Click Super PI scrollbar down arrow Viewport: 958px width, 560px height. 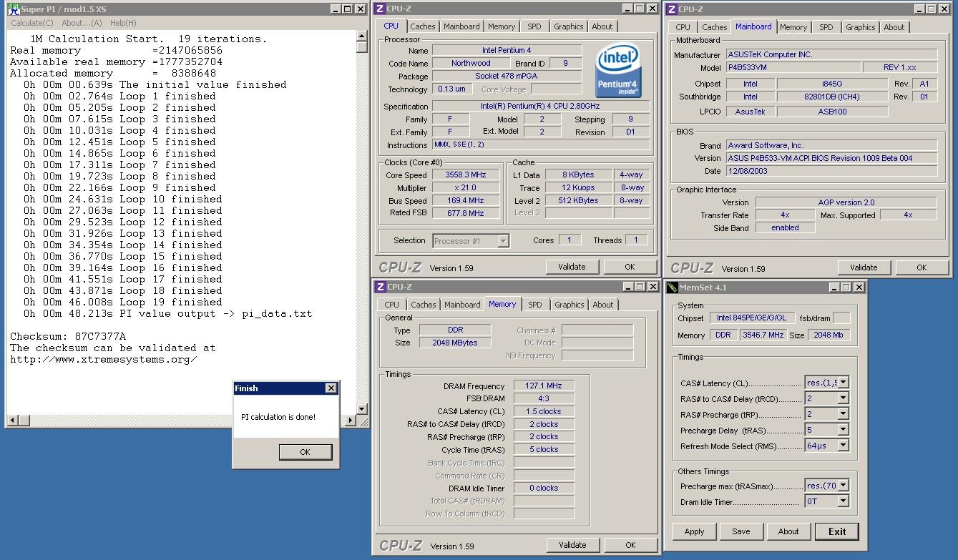(362, 409)
